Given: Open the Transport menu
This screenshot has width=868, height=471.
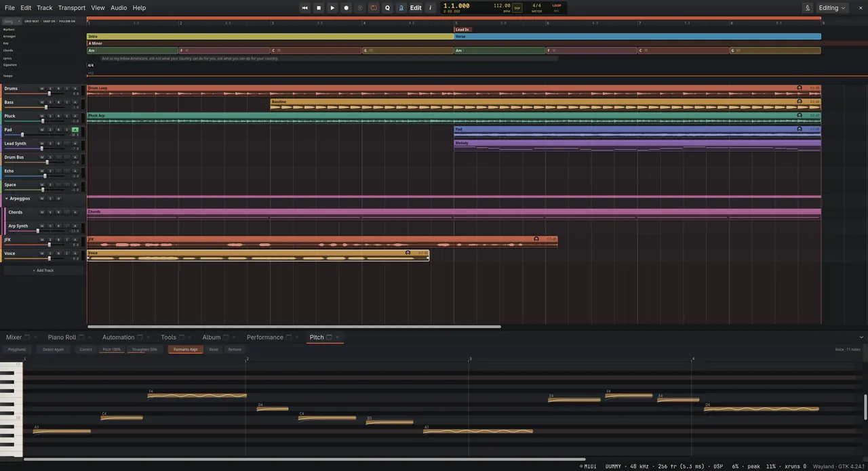Looking at the screenshot, I should coord(72,8).
